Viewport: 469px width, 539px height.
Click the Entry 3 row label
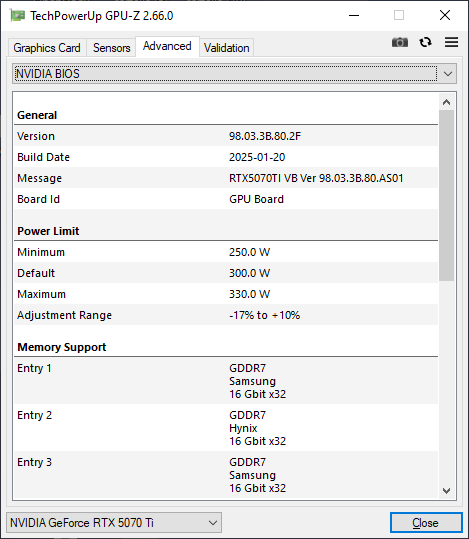pos(34,462)
